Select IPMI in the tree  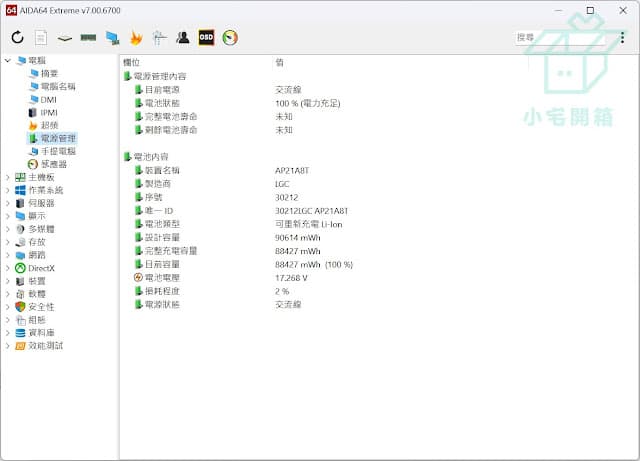point(49,113)
